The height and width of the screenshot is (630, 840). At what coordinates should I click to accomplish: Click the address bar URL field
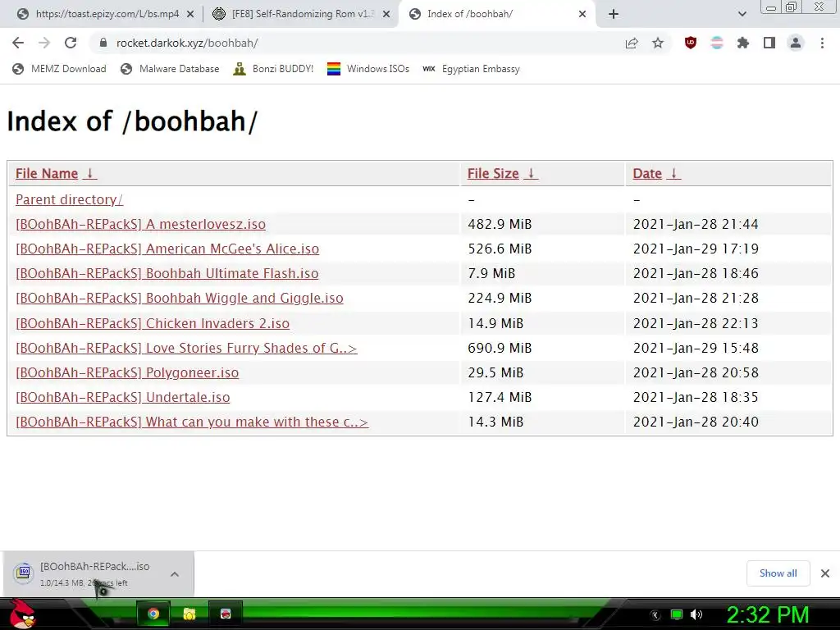[x=354, y=43]
